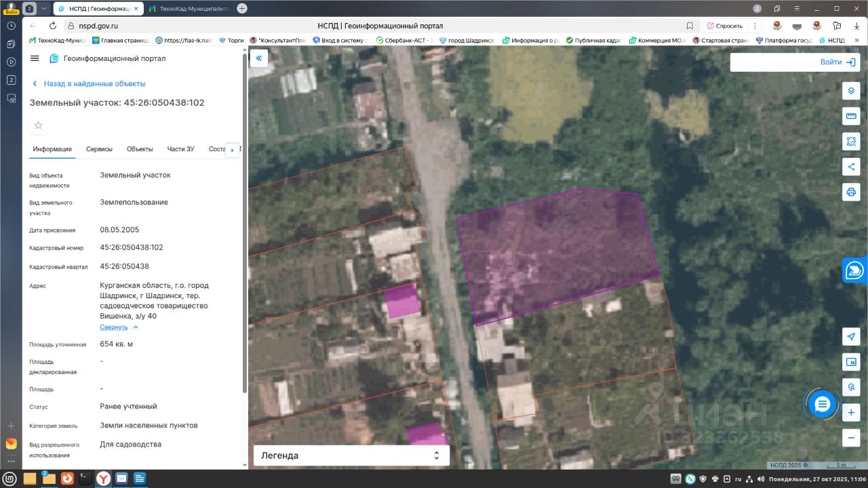The image size is (868, 488).
Task: Center map on my location
Action: click(x=851, y=337)
